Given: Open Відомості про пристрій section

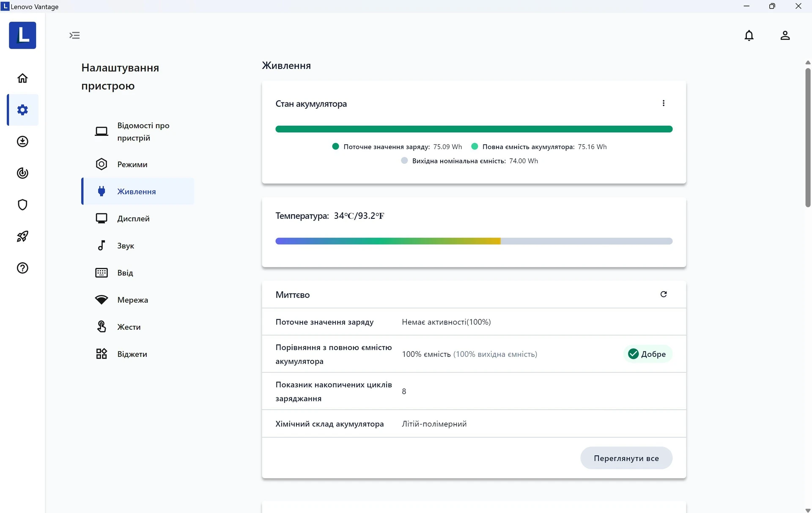Looking at the screenshot, I should [x=138, y=132].
